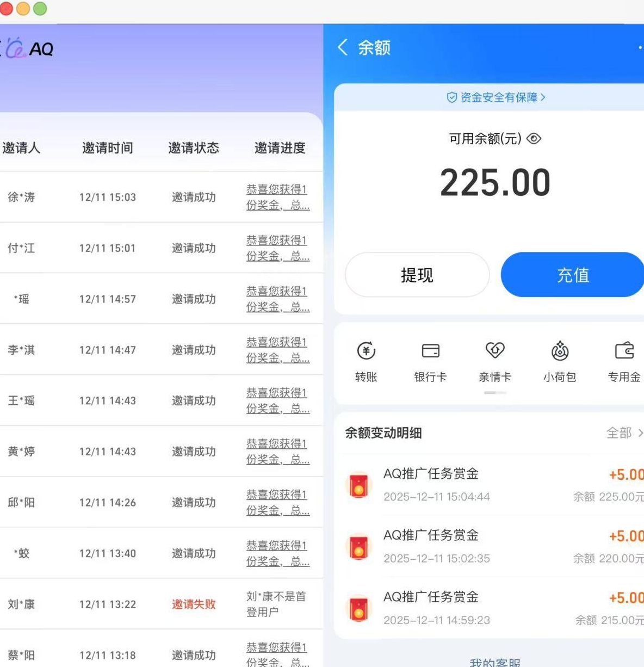Expand 全部 to view all balance changes
Viewport: 644px width, 667px height.
coord(624,433)
